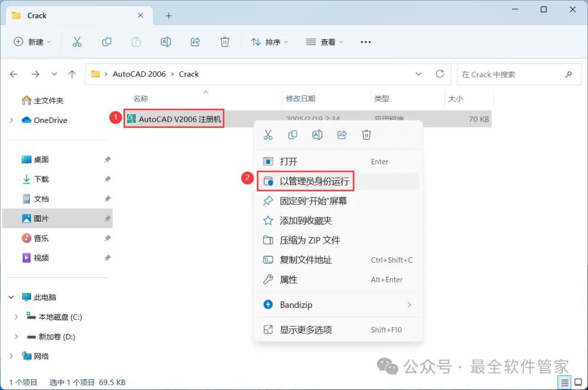588x390 pixels.
Task: Switch to details view in status bar
Action: 565,382
